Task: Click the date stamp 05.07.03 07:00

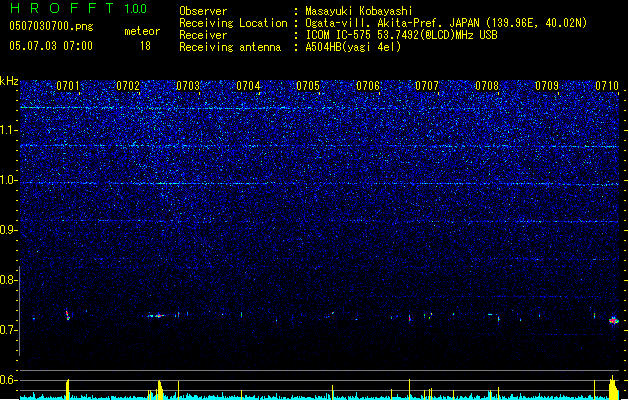Action: click(51, 46)
